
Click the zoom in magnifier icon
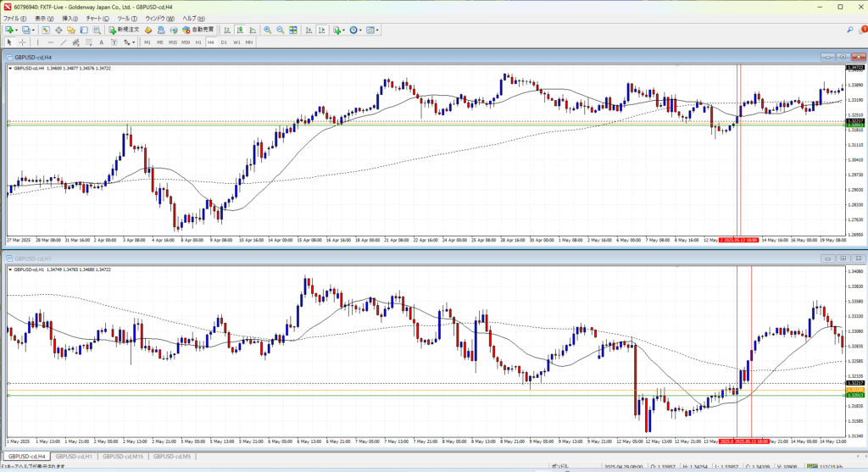(267, 30)
